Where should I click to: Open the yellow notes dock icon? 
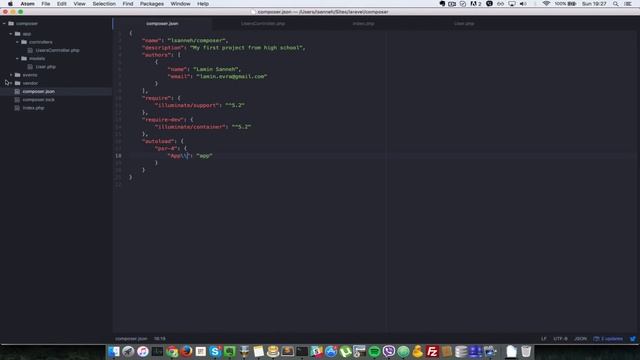tap(258, 351)
